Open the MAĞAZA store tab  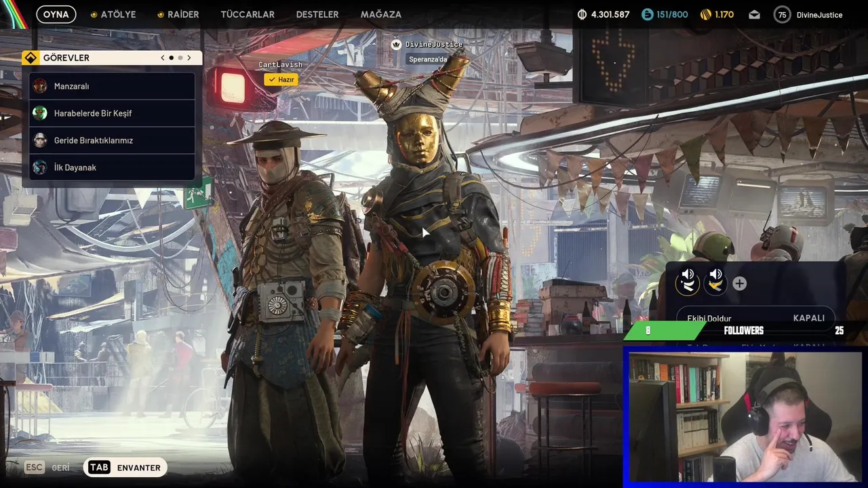point(381,14)
